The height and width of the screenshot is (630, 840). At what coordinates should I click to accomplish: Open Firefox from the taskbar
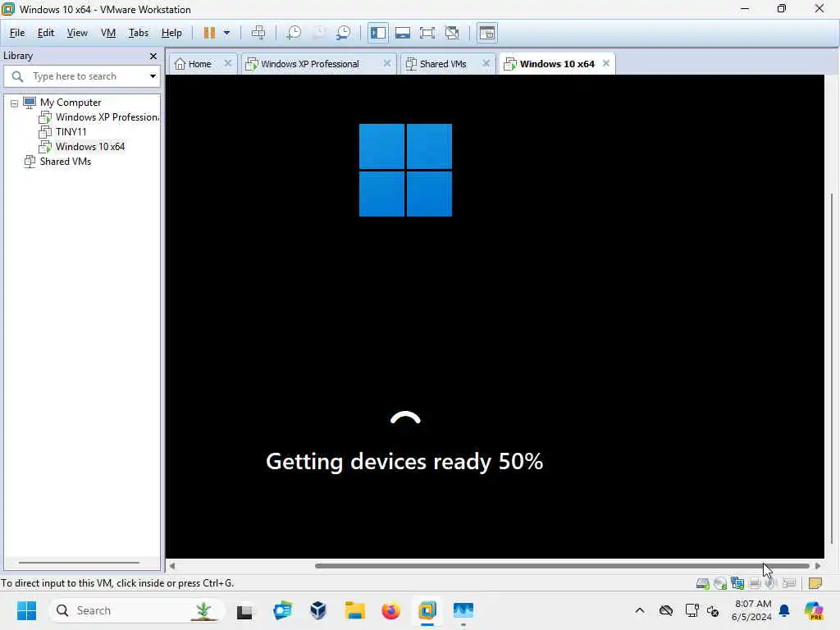[x=390, y=610]
